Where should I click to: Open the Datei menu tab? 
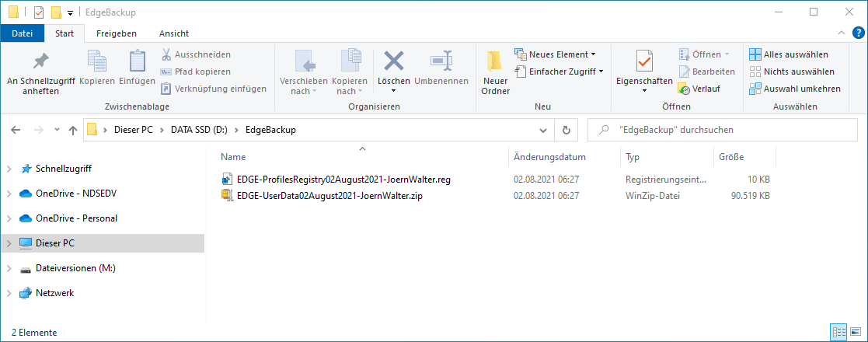point(22,33)
